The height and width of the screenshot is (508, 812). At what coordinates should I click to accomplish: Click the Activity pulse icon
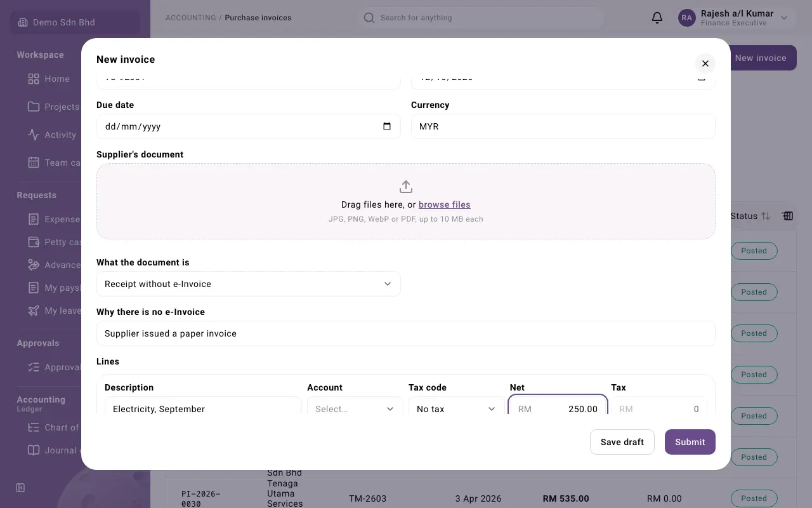[x=34, y=135]
